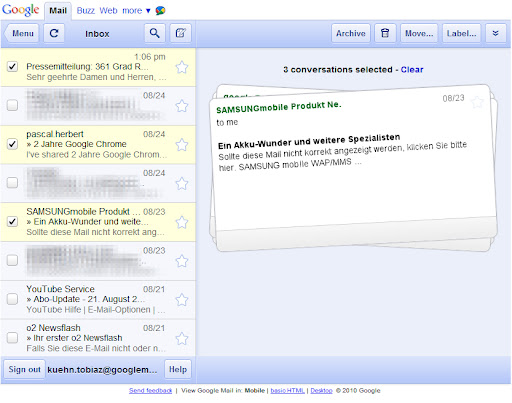Screen dimensions: 512x403
Task: Open the Buzz colored icon in the top bar
Action: [x=160, y=11]
